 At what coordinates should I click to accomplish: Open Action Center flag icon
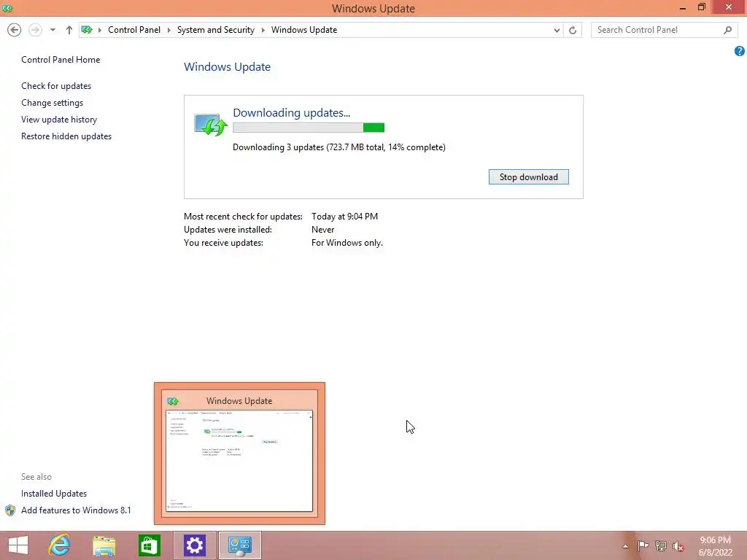point(643,545)
